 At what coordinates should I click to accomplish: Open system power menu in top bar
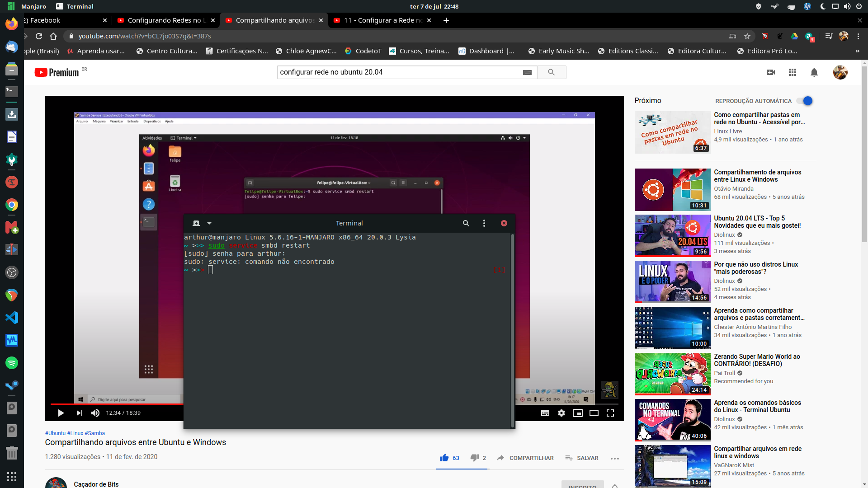[x=859, y=6]
